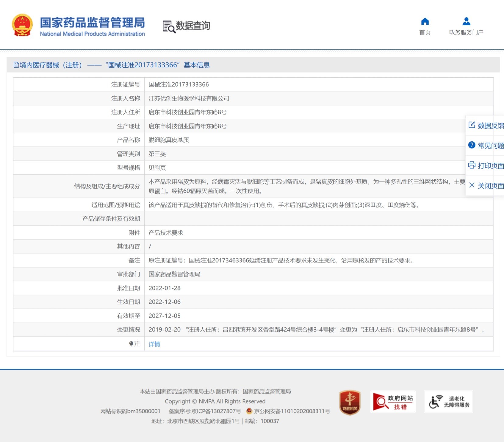
Task: Click the breadcrumb 境内医疗器械（注册）基本信息 title
Action: click(x=112, y=65)
